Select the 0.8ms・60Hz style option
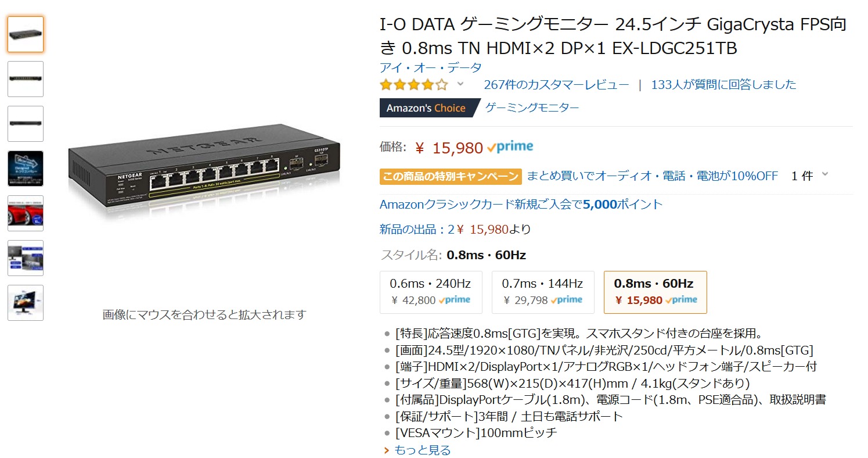The width and height of the screenshot is (868, 458). coord(655,291)
